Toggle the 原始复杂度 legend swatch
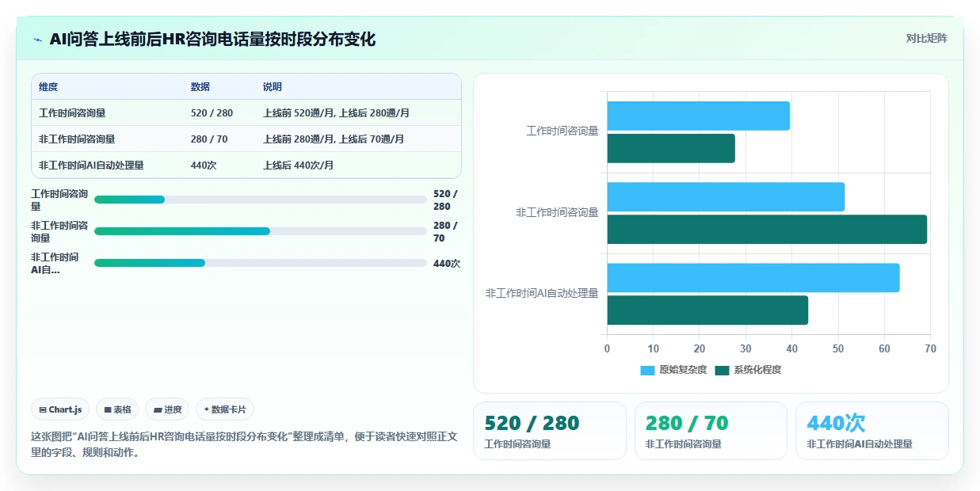Screen dimensions: 980x491 click(647, 370)
